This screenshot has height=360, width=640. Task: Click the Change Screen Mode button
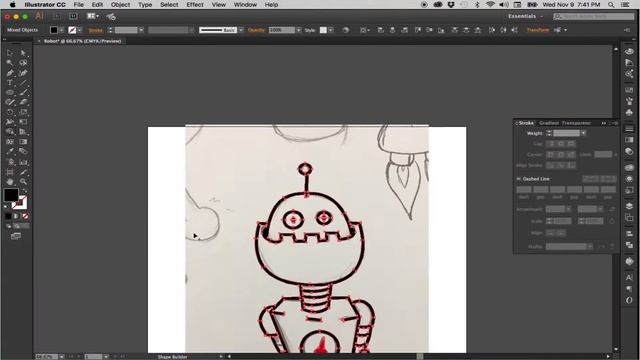[x=16, y=236]
